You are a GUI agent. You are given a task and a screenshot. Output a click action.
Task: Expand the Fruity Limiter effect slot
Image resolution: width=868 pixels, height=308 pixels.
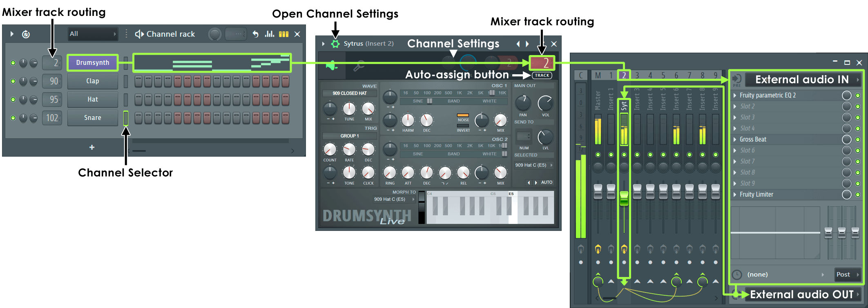click(735, 195)
